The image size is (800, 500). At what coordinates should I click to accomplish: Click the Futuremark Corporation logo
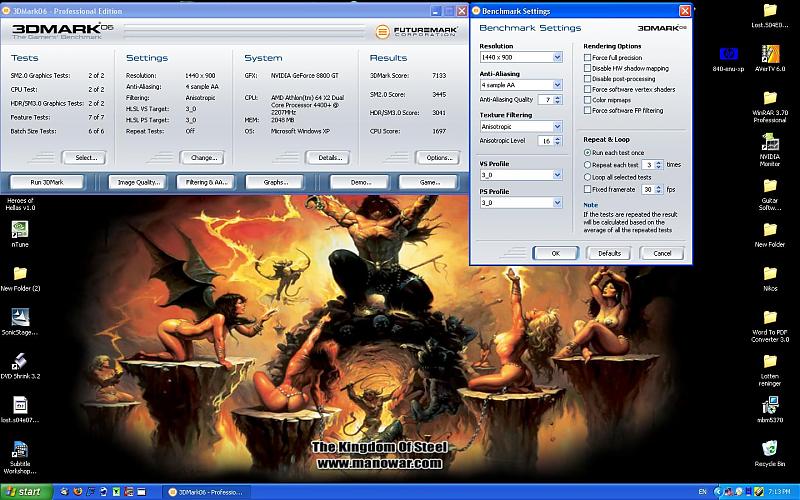[416, 32]
